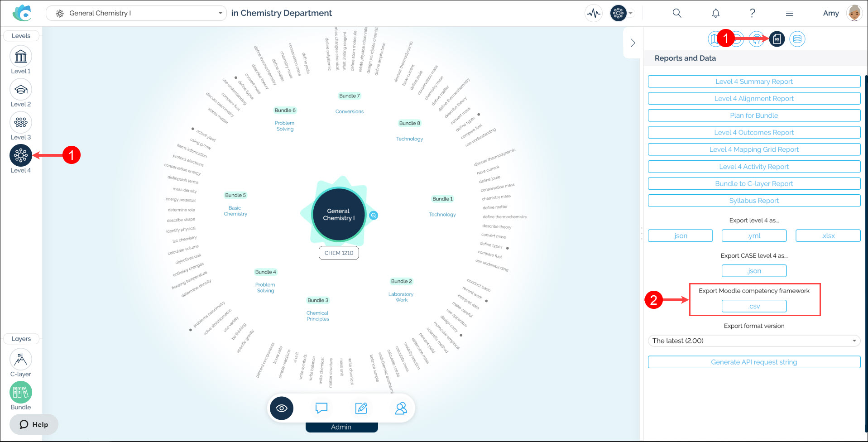Export Moodle competency framework as .csv

[x=754, y=307]
